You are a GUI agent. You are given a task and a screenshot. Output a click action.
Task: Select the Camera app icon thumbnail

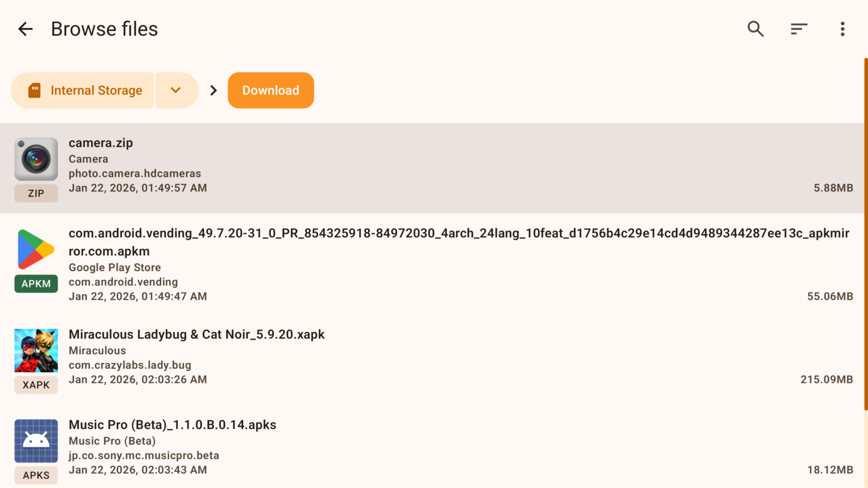36,159
